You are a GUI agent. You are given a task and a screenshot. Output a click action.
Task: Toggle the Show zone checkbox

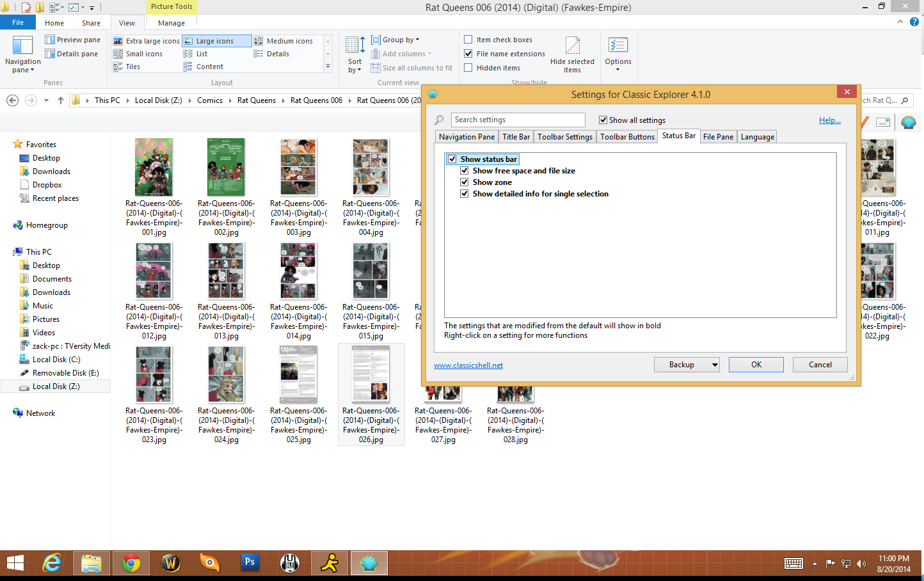(x=465, y=182)
